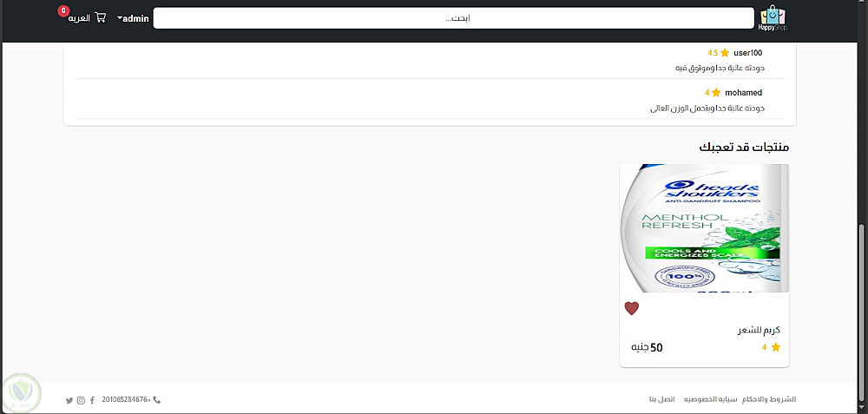Click the HappyShop logo icon

[x=773, y=18]
